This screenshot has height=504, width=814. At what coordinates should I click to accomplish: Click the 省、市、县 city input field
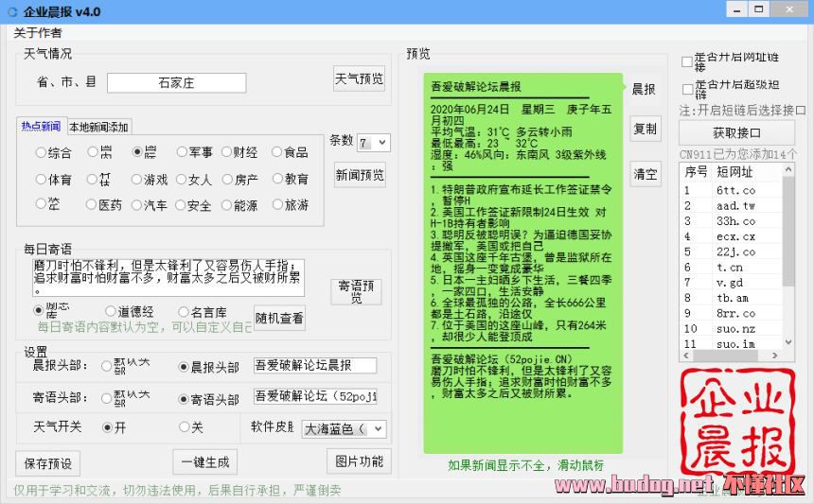(176, 83)
